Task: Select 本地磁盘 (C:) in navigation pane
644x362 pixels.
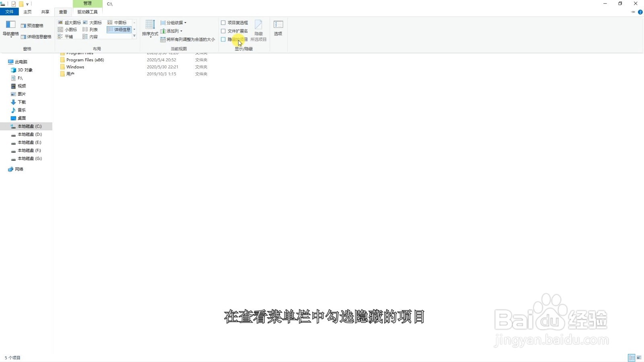Action: pos(26,126)
